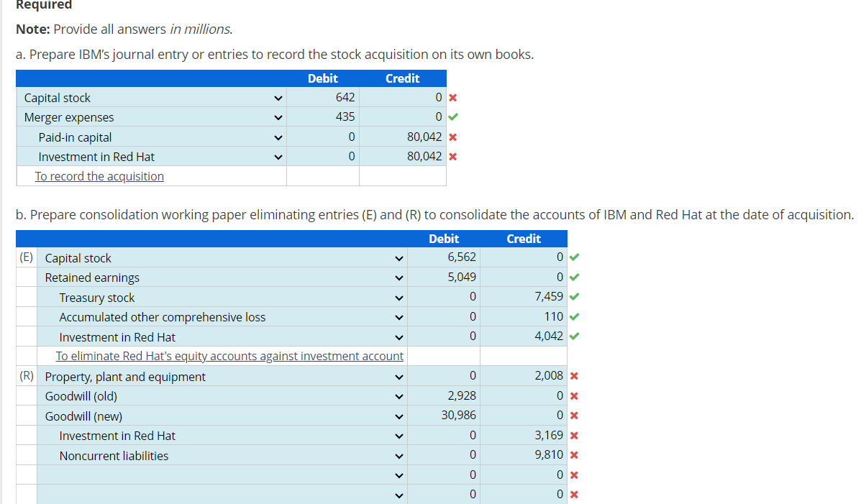861x504 pixels.
Task: Click the red X beside Noncurrent liabilities
Action: coord(575,455)
